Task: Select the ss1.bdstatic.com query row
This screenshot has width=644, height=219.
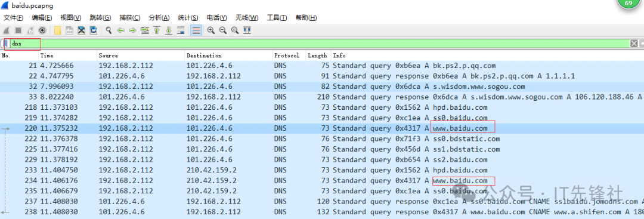Action: [322, 149]
